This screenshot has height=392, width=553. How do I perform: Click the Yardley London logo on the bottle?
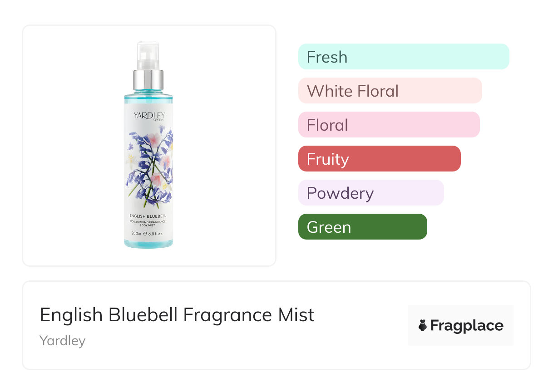pos(149,116)
